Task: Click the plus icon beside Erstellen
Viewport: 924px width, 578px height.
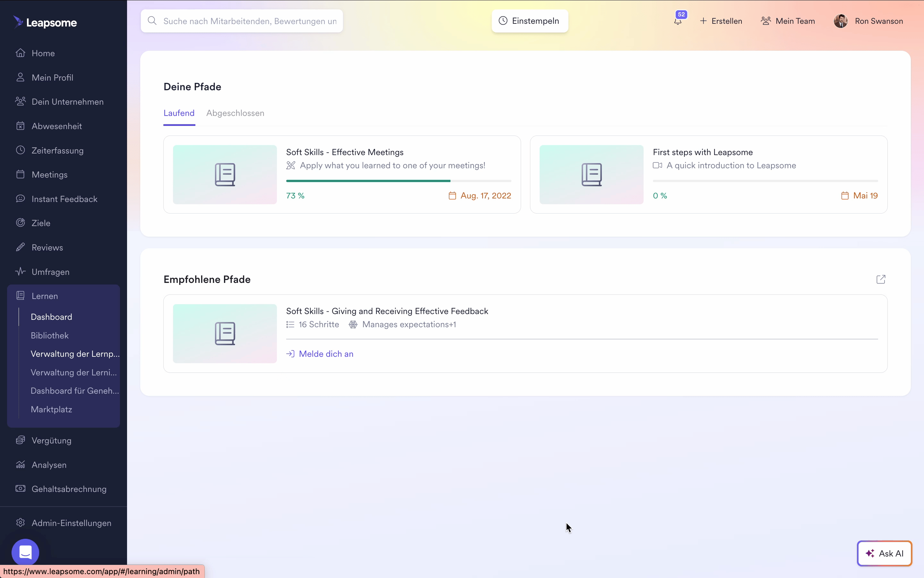Action: point(703,21)
